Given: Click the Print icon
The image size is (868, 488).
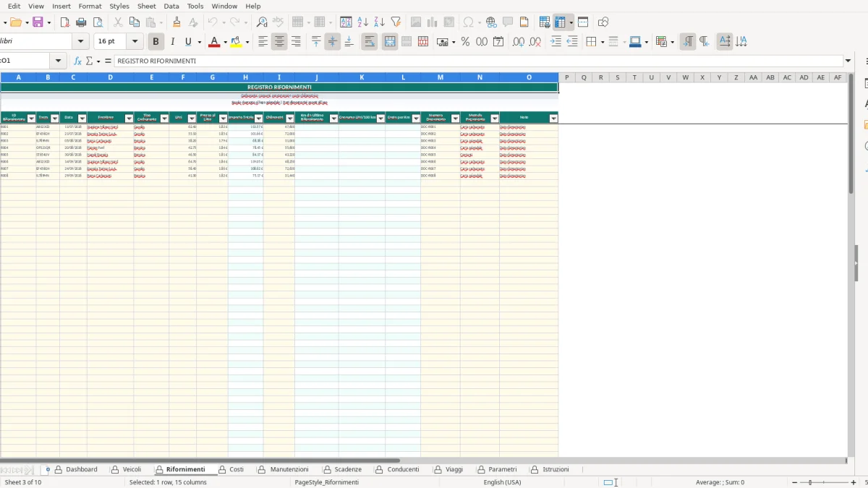Looking at the screenshot, I should [x=82, y=22].
